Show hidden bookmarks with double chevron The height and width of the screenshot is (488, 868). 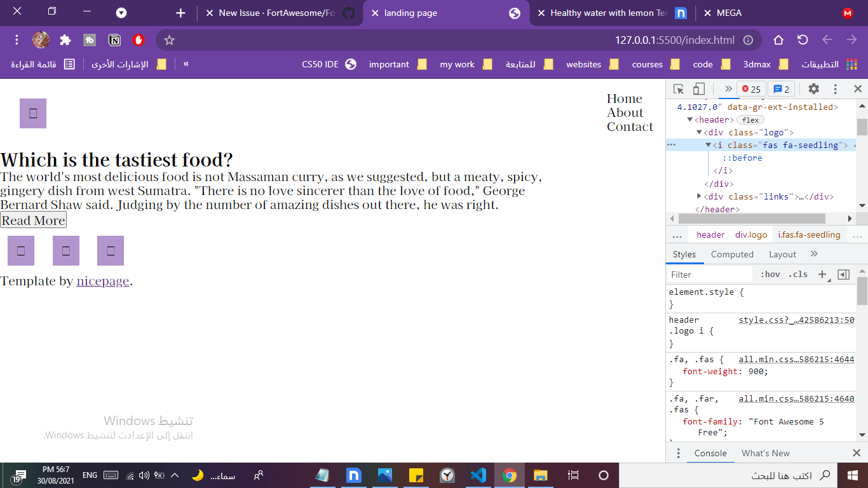(186, 64)
